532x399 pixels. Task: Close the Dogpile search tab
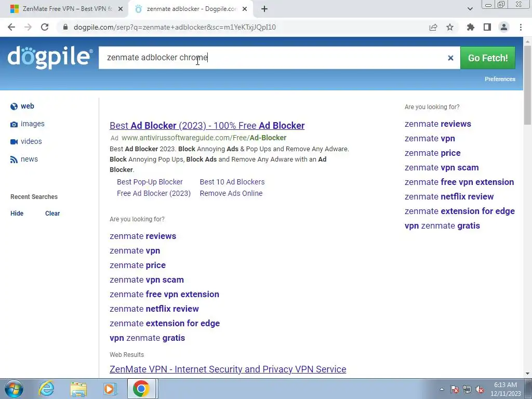245,9
